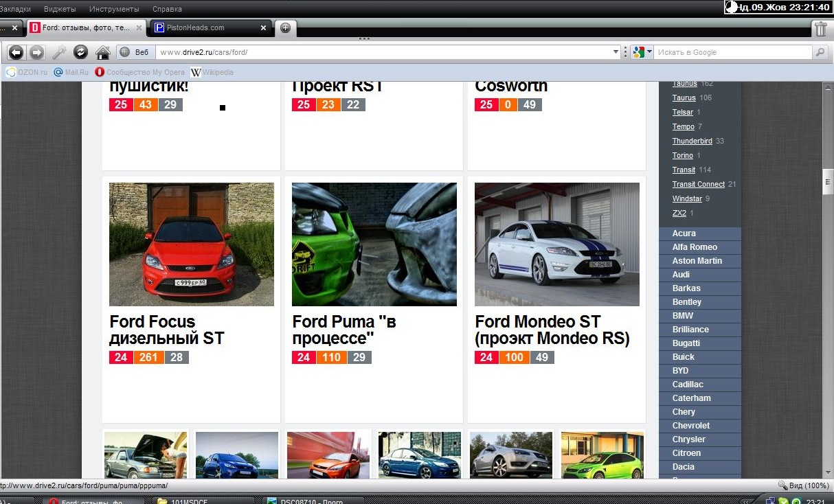Open the Инструменты menu

coord(115,9)
